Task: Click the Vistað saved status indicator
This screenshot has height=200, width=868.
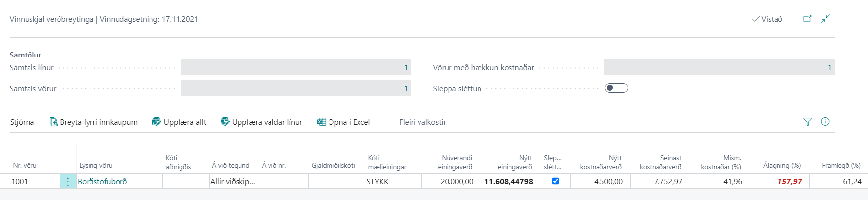Action: click(767, 19)
